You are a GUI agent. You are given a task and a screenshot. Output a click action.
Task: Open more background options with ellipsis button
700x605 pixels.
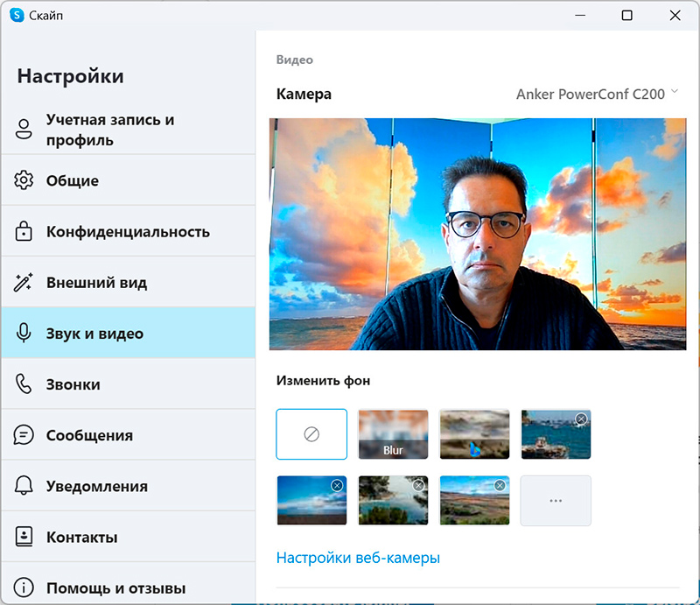click(x=556, y=501)
